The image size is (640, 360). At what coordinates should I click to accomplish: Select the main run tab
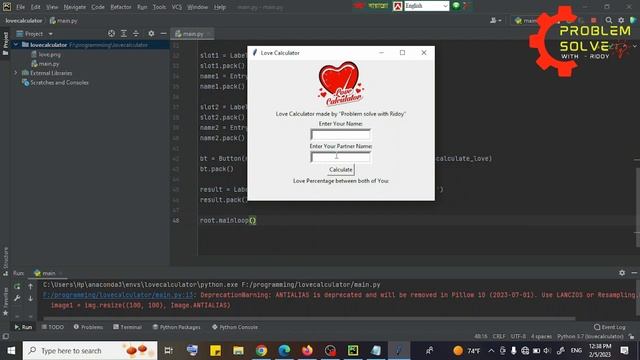tap(48, 273)
